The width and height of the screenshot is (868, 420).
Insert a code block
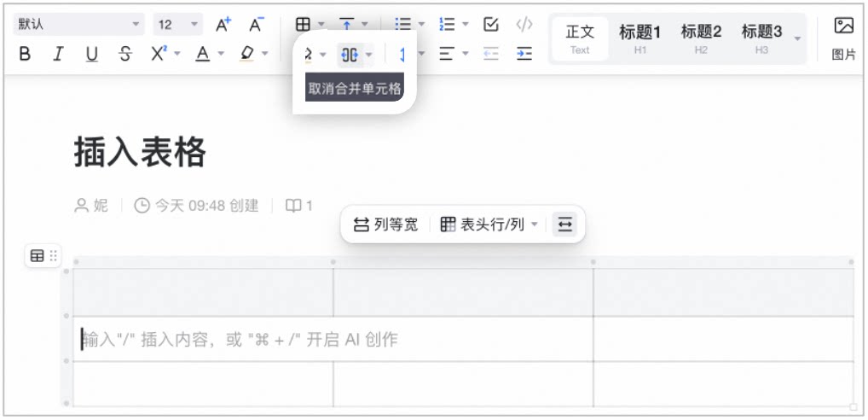point(524,25)
